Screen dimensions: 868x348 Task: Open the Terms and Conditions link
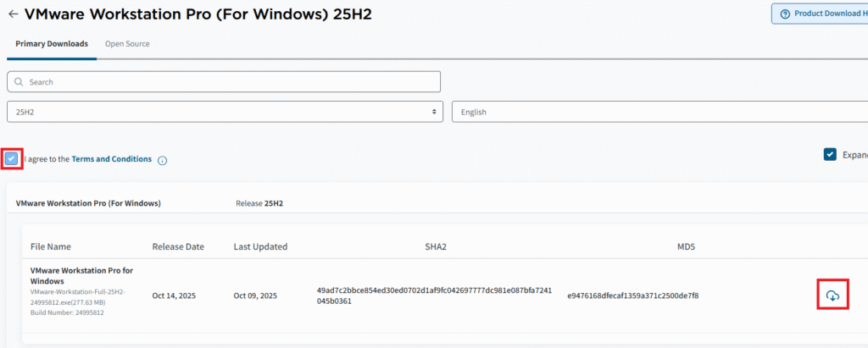[111, 159]
